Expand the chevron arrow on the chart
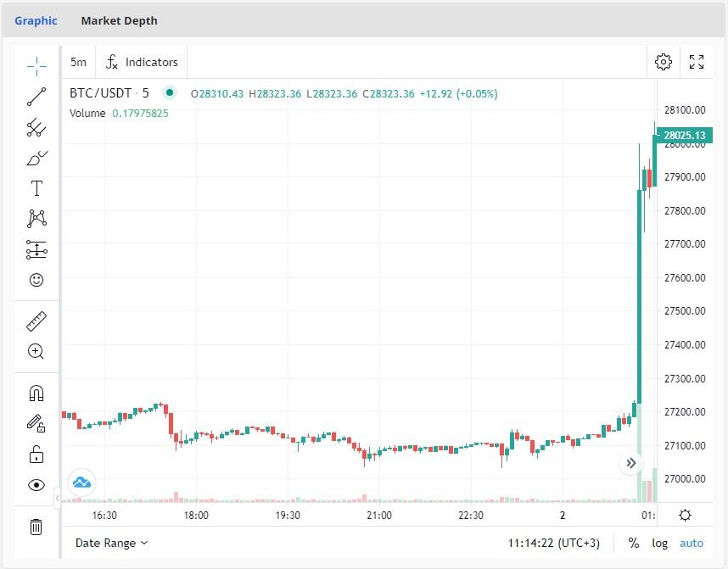728x569 pixels. (x=631, y=463)
